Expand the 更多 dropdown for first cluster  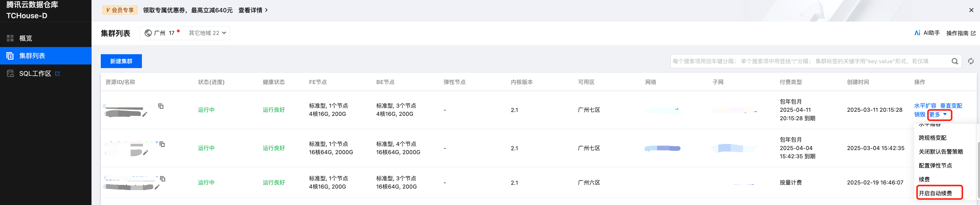click(x=938, y=115)
